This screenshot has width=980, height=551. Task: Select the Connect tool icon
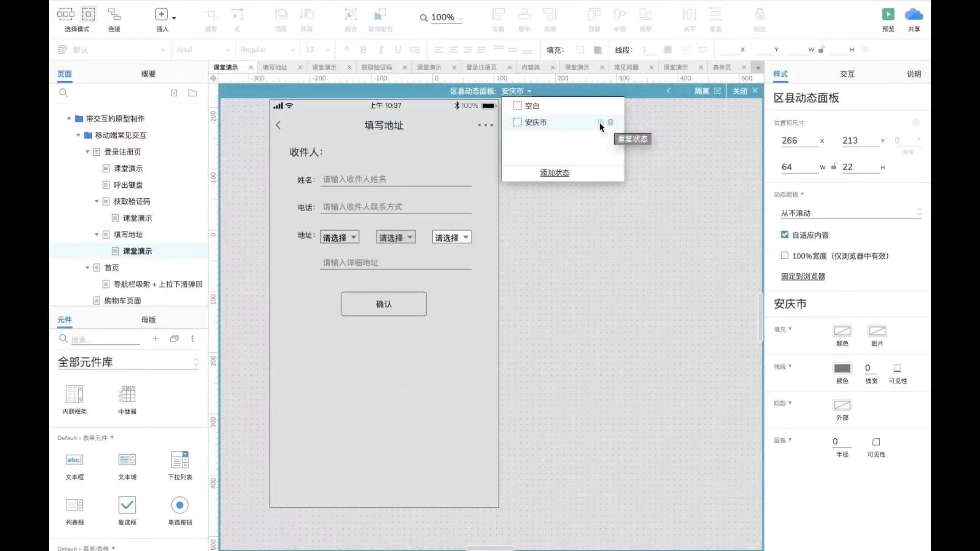pos(114,15)
